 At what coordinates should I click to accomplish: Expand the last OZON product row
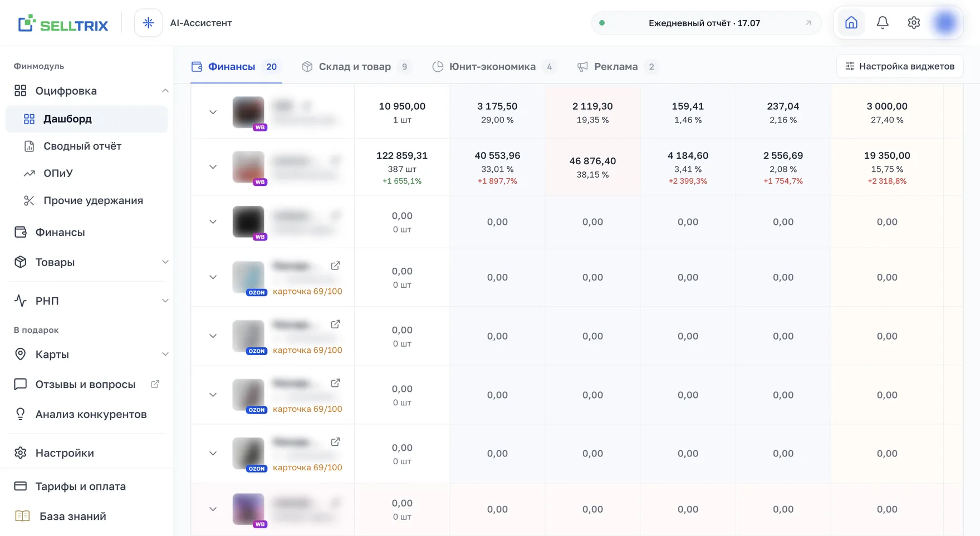click(x=213, y=454)
